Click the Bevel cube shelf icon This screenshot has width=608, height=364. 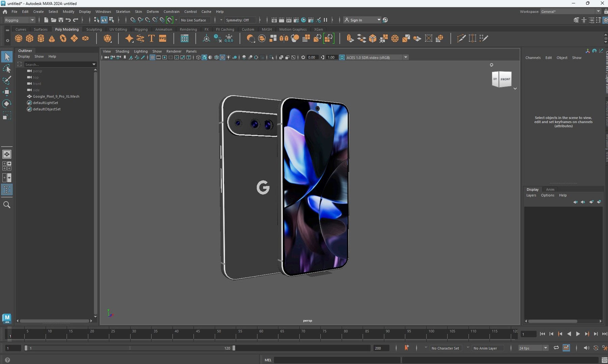click(372, 38)
